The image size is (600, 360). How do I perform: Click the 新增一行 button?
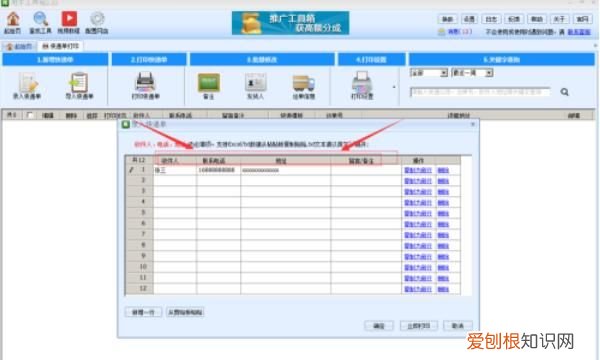click(x=143, y=312)
